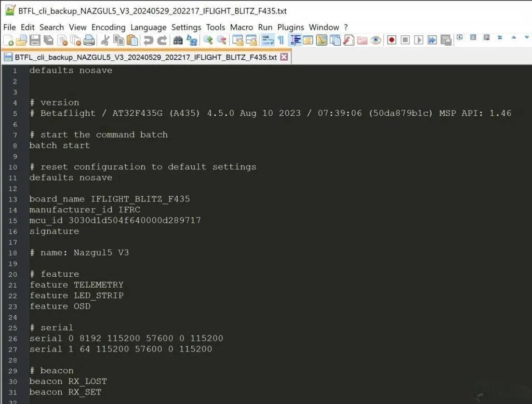This screenshot has height=404, width=532.
Task: Stop macro recording square button
Action: coord(405,41)
